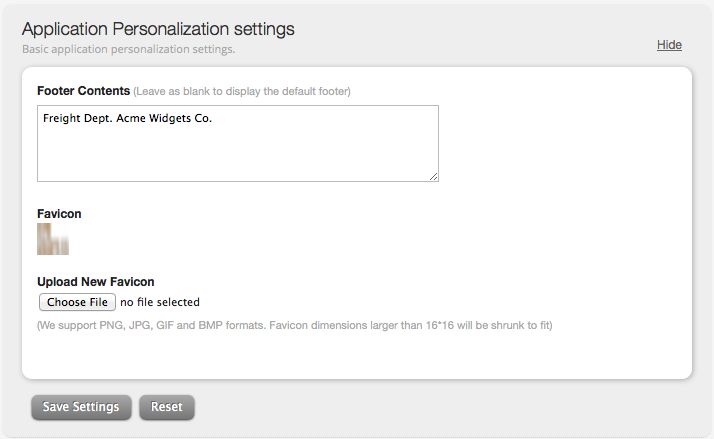This screenshot has width=714, height=439.
Task: Select the current favicon image
Action: (53, 239)
